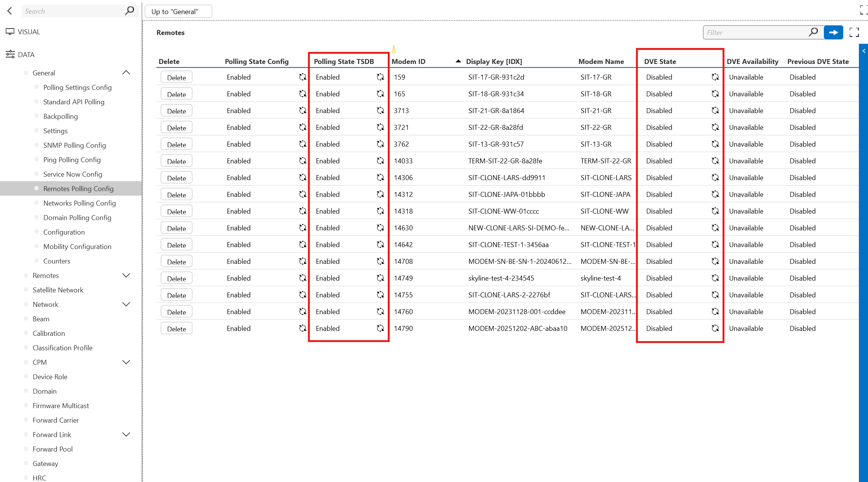868x482 pixels.
Task: Expand the Network tree section
Action: click(x=126, y=304)
